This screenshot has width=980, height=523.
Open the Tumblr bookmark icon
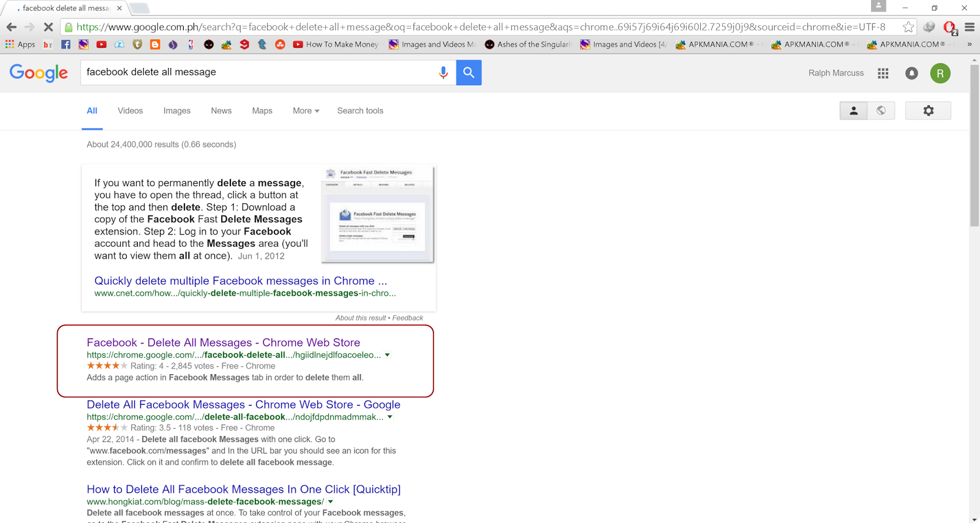click(x=262, y=44)
